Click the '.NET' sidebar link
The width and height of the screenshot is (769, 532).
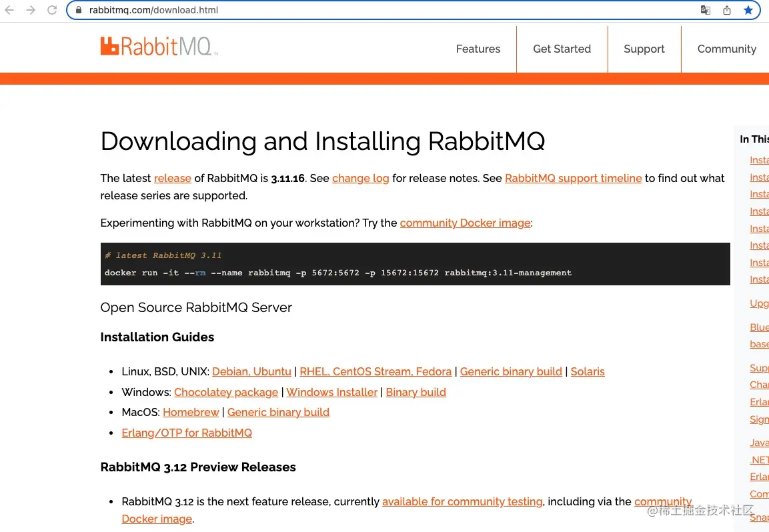[x=759, y=460]
